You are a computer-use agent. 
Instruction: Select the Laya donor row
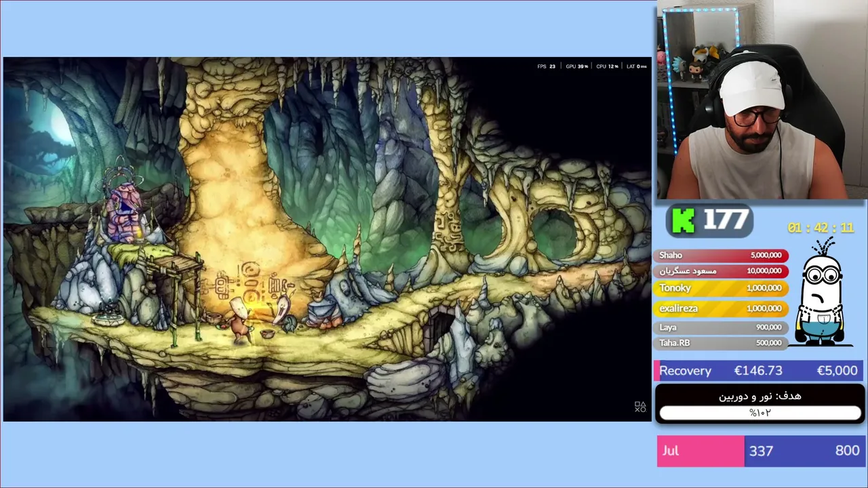click(x=721, y=327)
